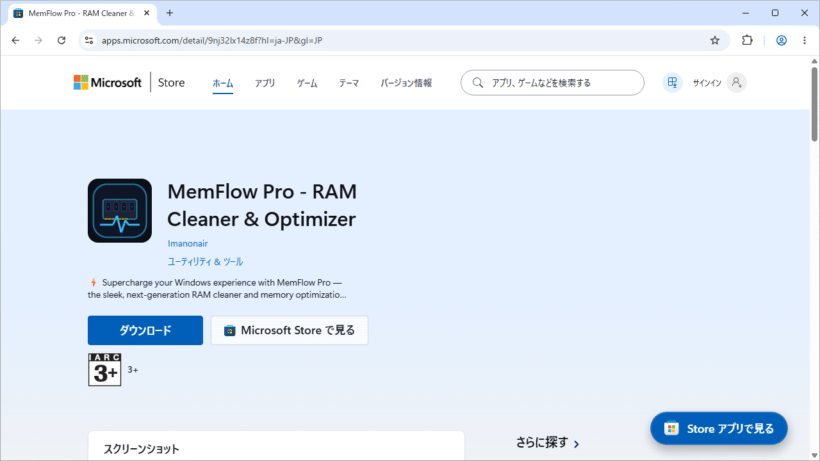The image size is (820, 461).
Task: Select the バージョン情報 tab
Action: pyautogui.click(x=406, y=83)
